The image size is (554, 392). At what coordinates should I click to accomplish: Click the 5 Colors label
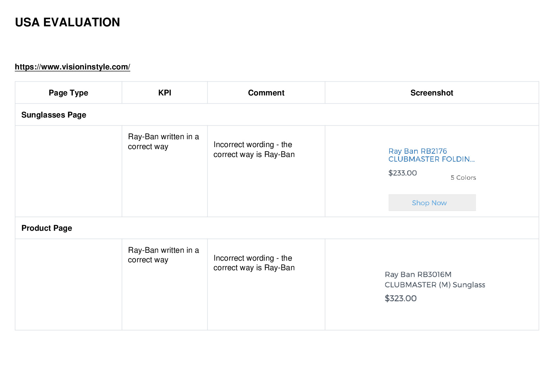tap(463, 178)
